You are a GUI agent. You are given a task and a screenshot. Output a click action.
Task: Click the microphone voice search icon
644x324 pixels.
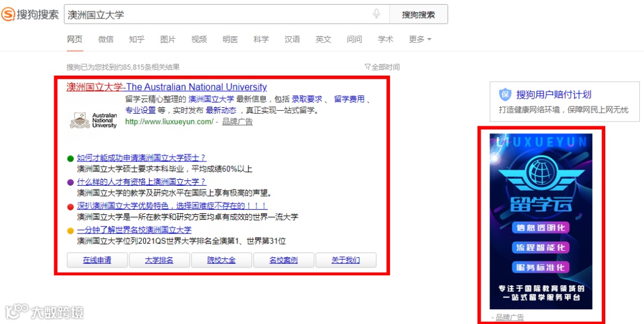376,14
